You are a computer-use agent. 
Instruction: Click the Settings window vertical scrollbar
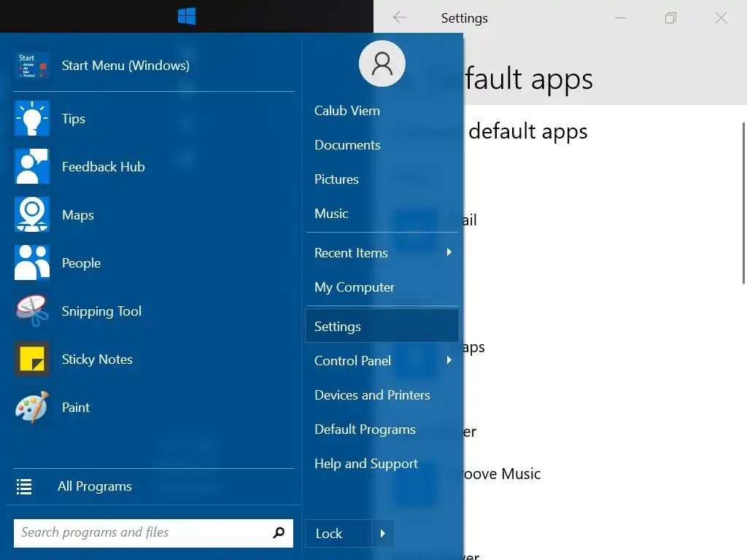tap(743, 203)
